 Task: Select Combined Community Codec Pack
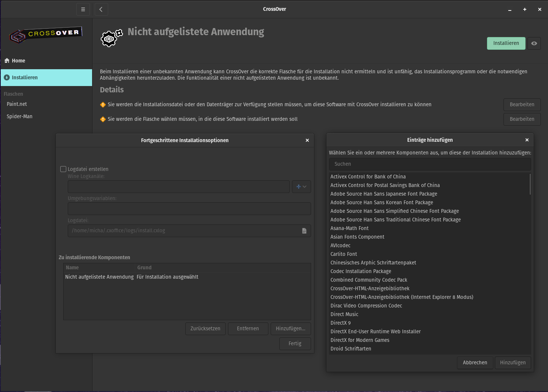(x=429, y=280)
